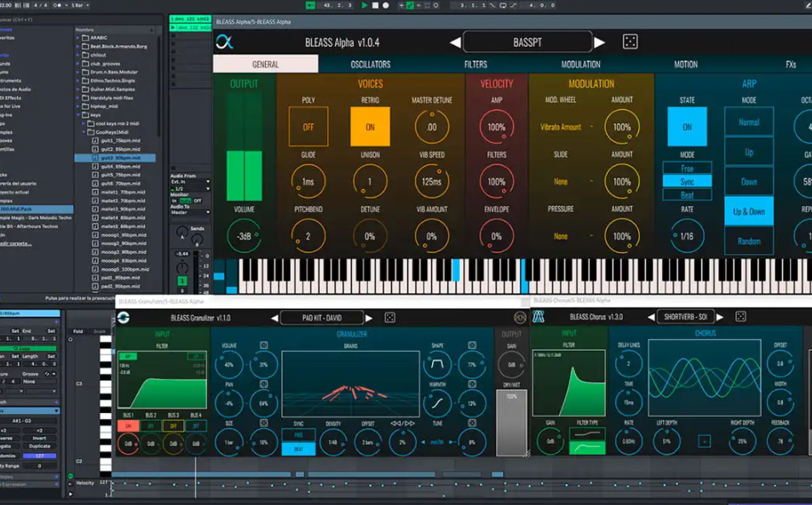Click the Duplicate button in clip panel
The width and height of the screenshot is (812, 505).
[x=39, y=446]
